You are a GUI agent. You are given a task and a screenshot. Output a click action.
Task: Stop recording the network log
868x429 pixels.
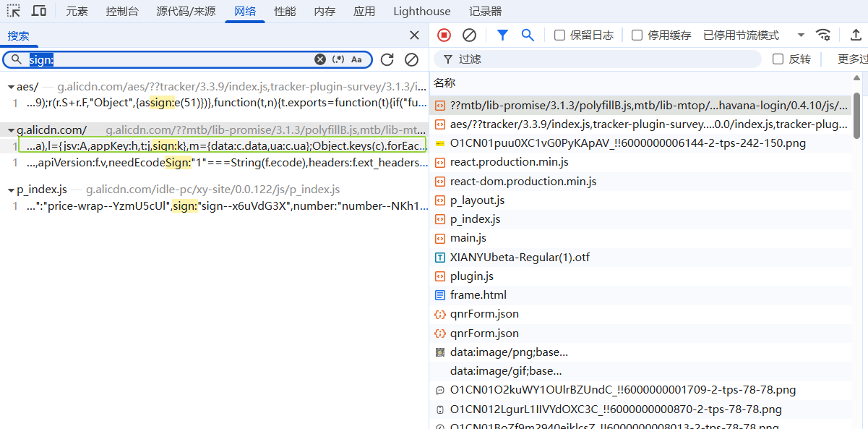[x=444, y=35]
